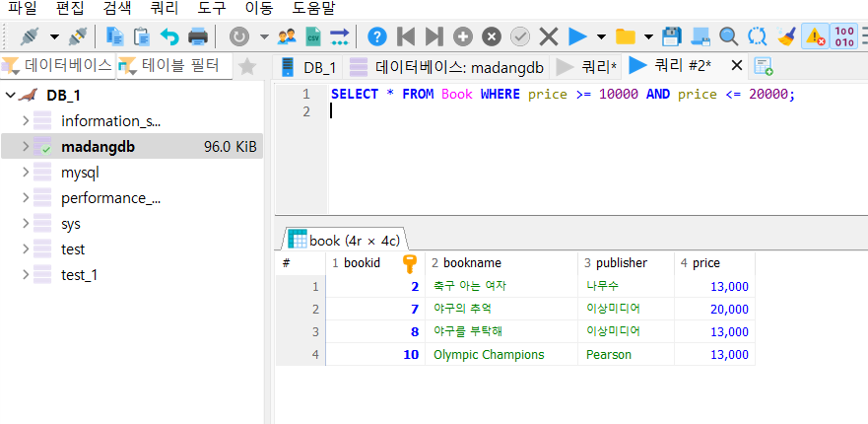Image resolution: width=868 pixels, height=424 pixels.
Task: Click the delete row circle-x icon
Action: (491, 37)
